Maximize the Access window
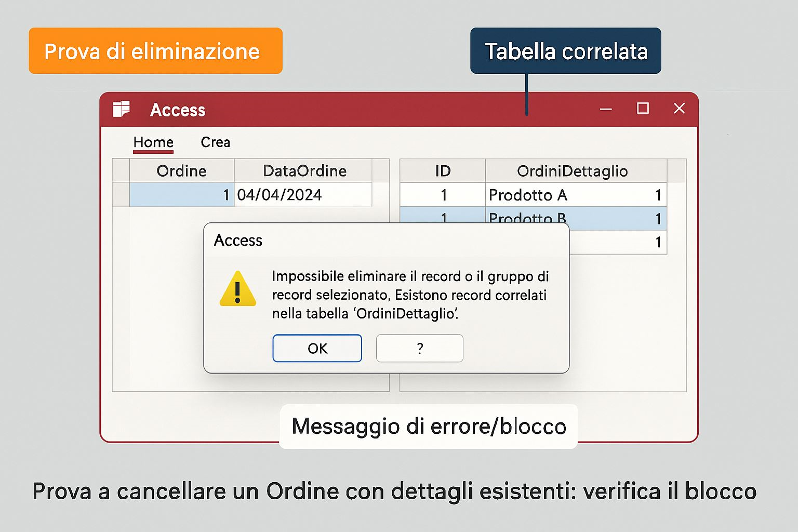Viewport: 798px width, 532px height. tap(643, 109)
